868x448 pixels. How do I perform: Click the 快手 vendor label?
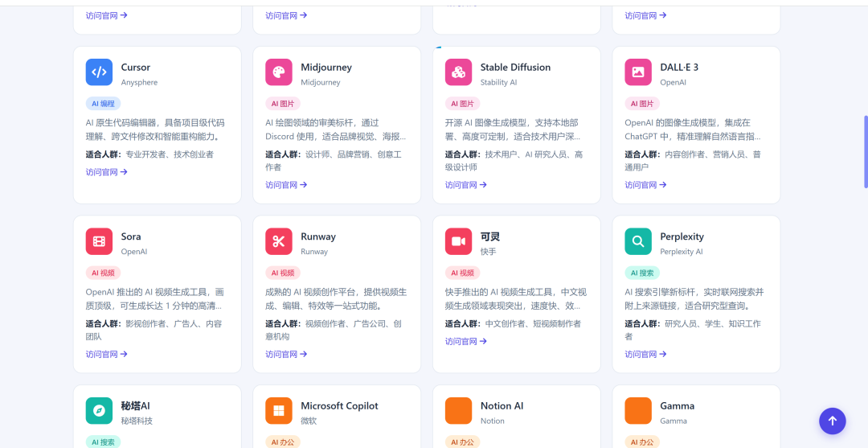click(489, 252)
